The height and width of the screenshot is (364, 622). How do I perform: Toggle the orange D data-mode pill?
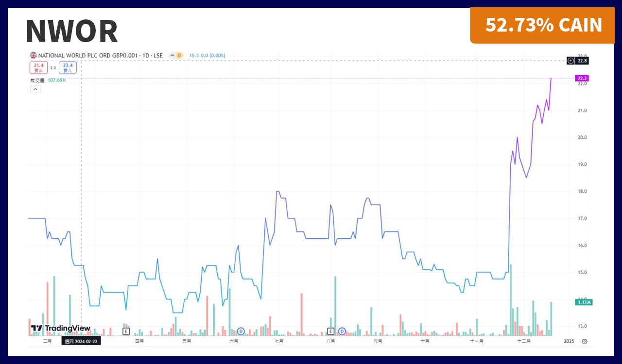tap(179, 55)
